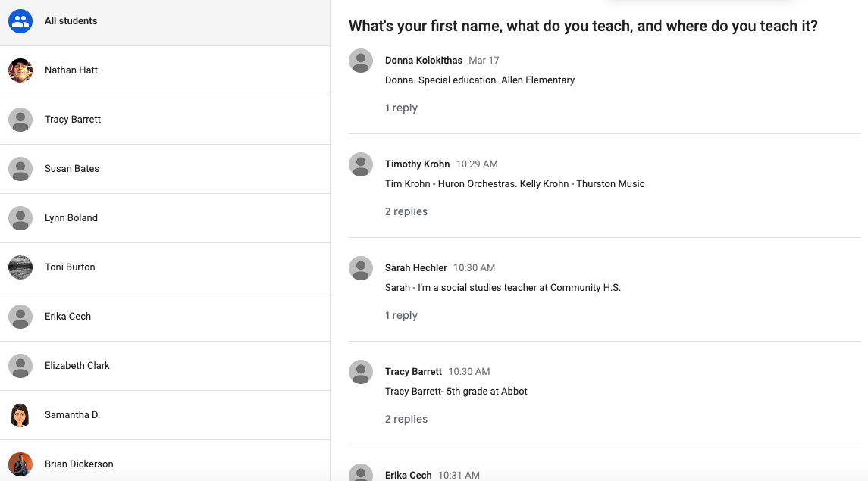Click the All students group icon
This screenshot has width=868, height=481.
(20, 21)
